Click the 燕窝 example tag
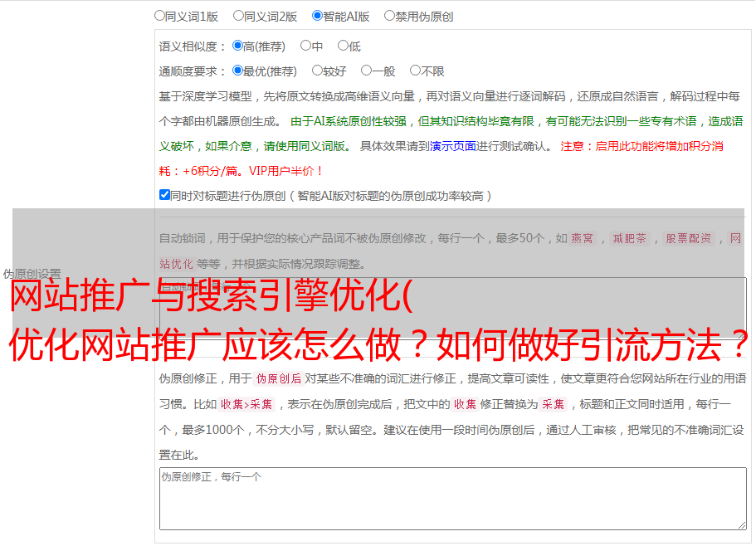Viewport: 756px width, 546px height. pos(582,238)
